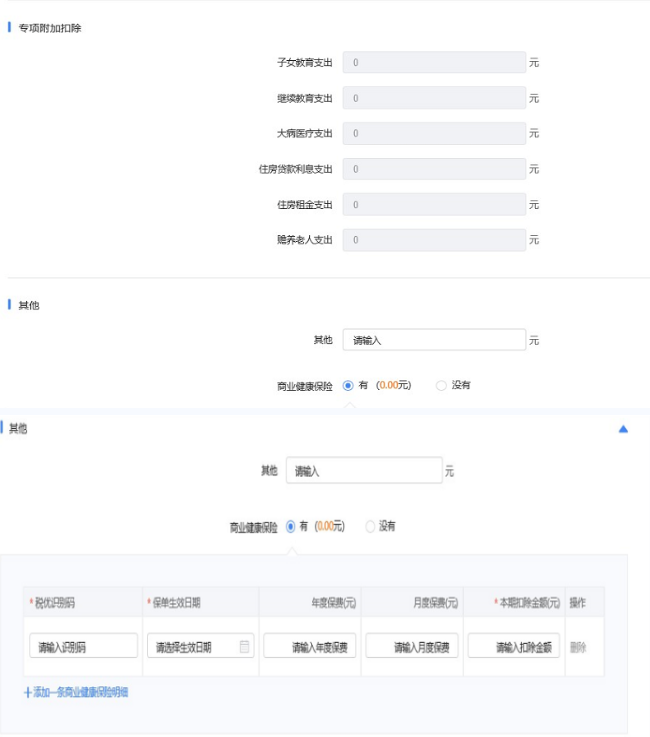Focus the 请输入识别码 tax code field
Viewport: 650px width, 737px height.
pos(84,647)
